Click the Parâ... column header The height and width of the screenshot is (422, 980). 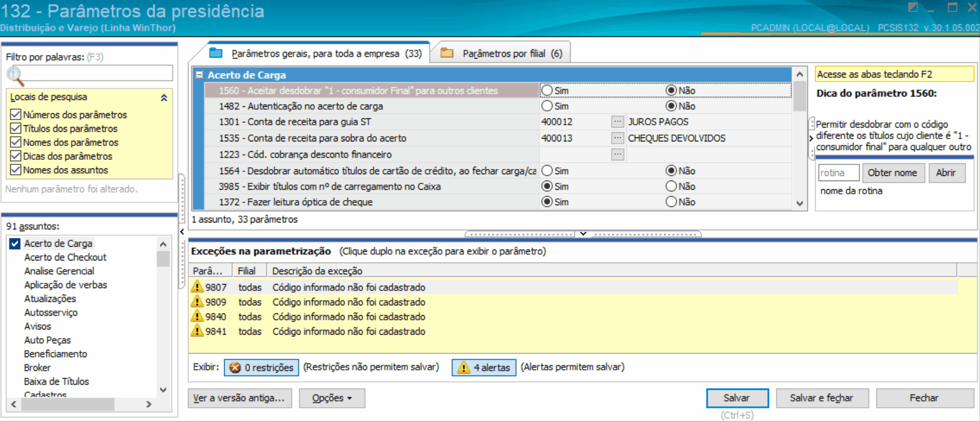click(x=210, y=271)
